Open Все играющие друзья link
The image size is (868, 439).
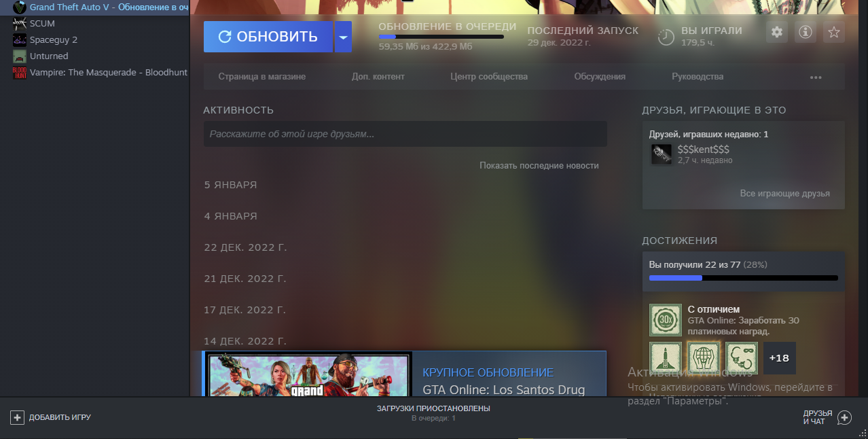coord(784,194)
